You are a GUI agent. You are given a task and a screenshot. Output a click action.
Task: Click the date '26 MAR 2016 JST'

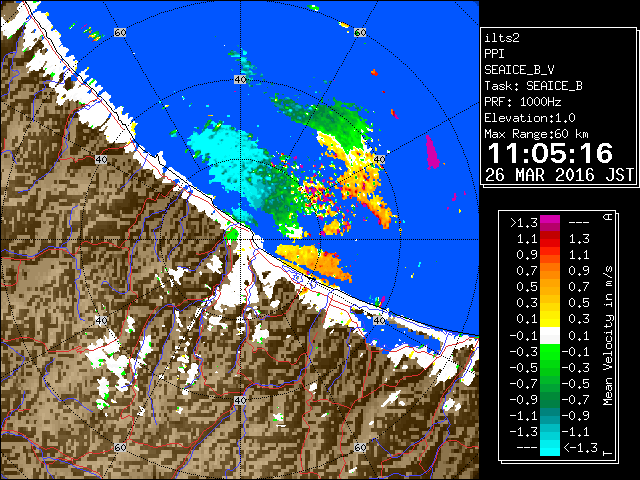coord(559,175)
